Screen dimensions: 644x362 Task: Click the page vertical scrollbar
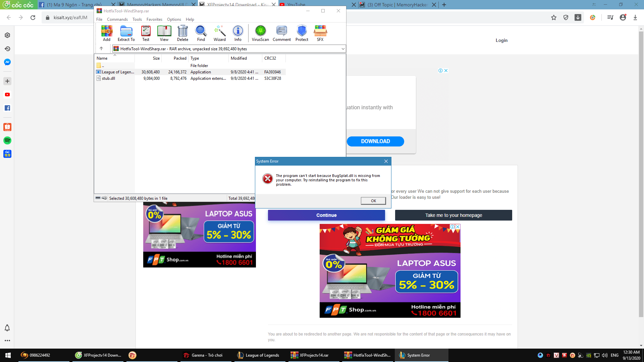641,174
